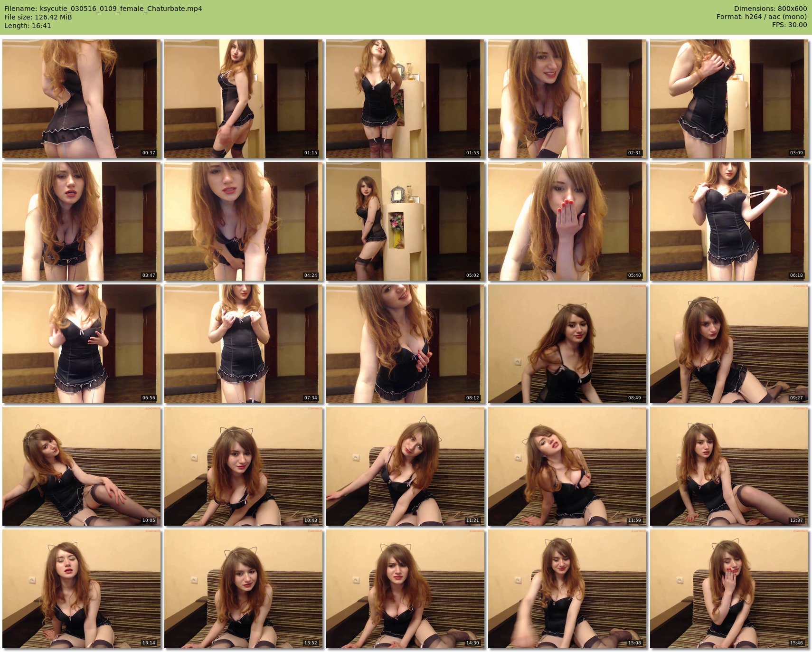Click the 'Length: 16:41' text
The height and width of the screenshot is (652, 812).
[28, 26]
